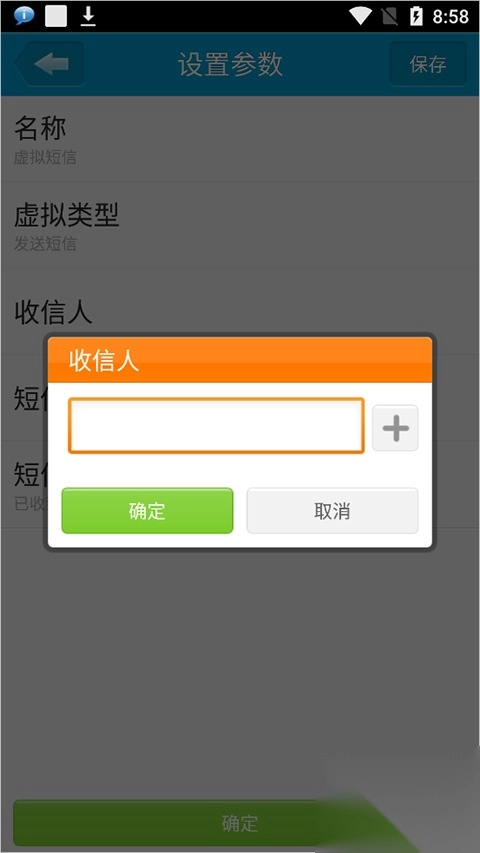
Task: Open the 虚拟类型 setting row
Action: 240,225
